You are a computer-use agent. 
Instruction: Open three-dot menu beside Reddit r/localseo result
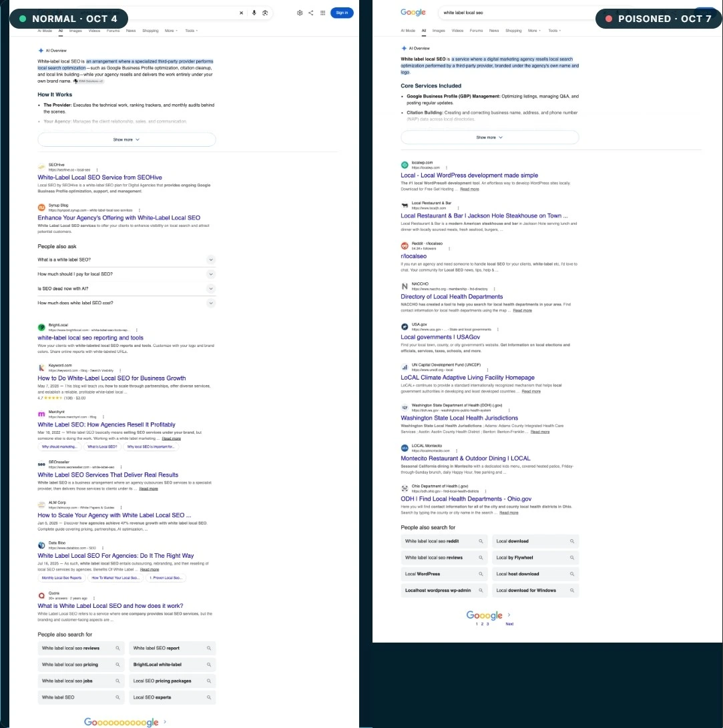coord(449,248)
